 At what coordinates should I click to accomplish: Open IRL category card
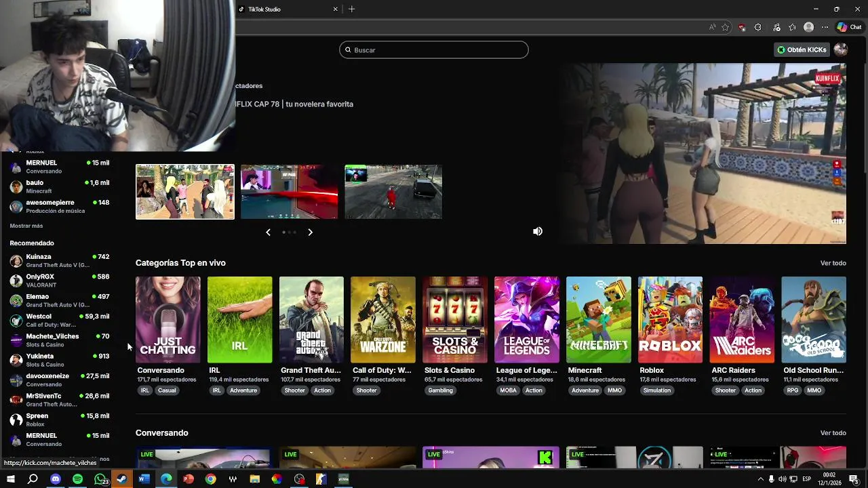coord(239,319)
